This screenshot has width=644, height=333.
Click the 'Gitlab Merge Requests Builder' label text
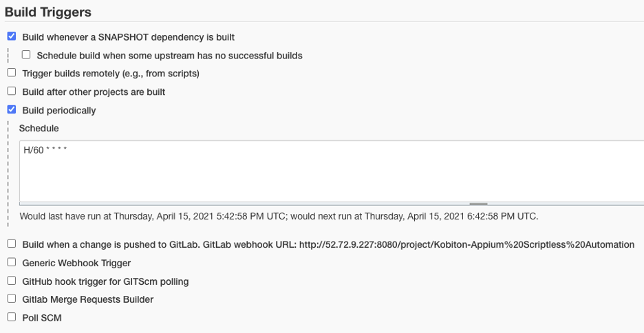point(88,299)
